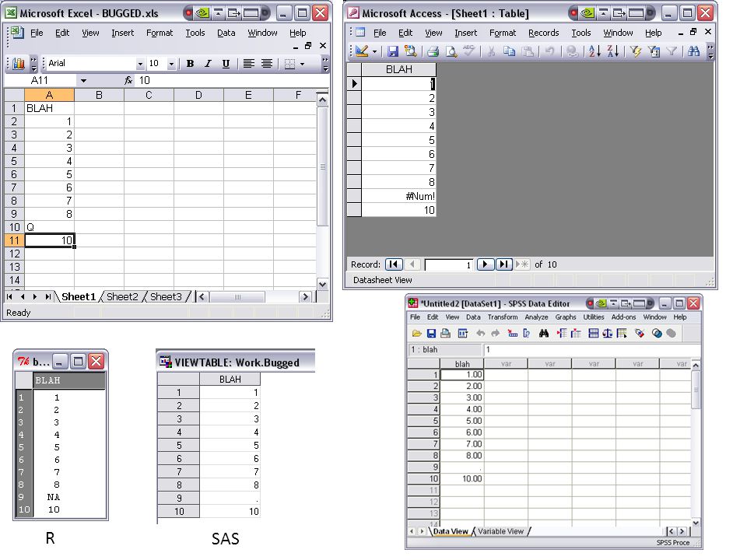
Task: Select Excel cell containing Q
Action: click(50, 227)
